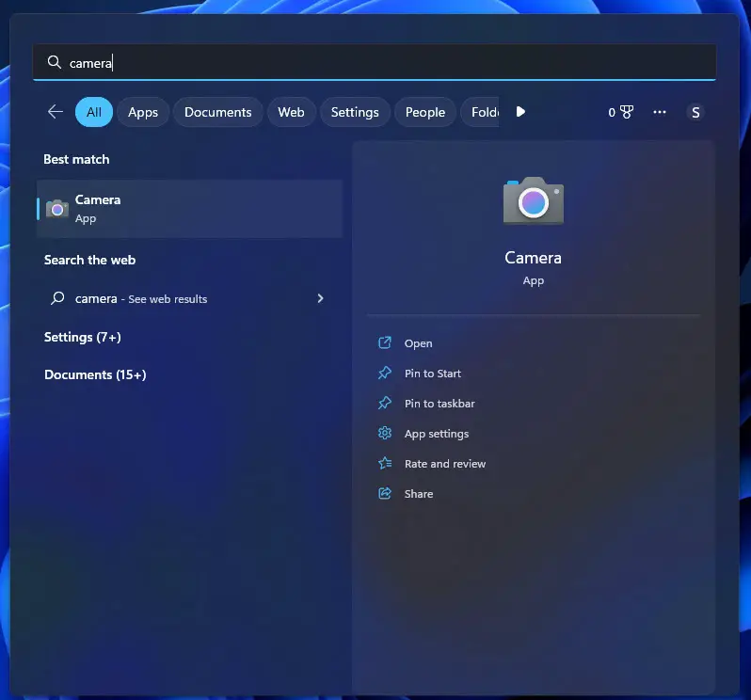Click the web search magnifier icon beside camera

(57, 298)
